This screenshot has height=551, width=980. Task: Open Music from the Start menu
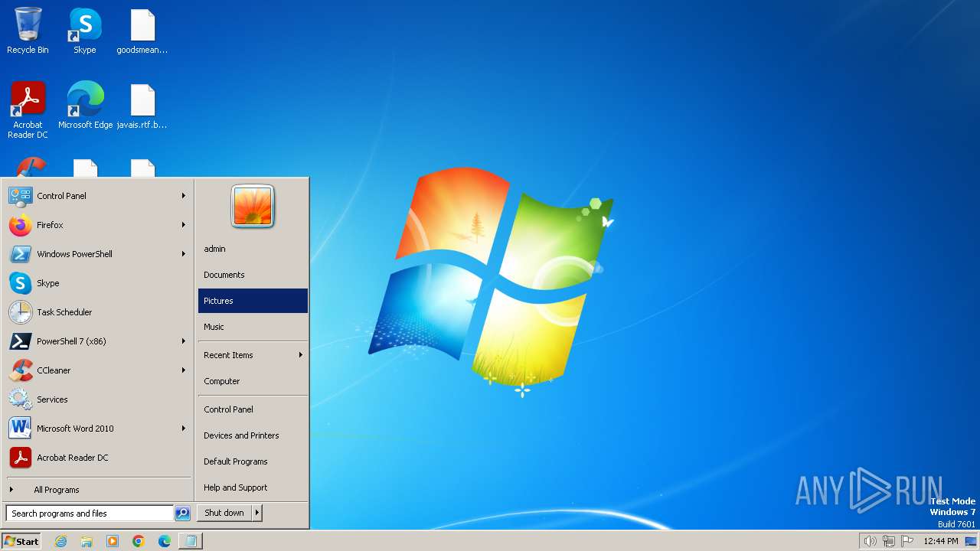[253, 327]
